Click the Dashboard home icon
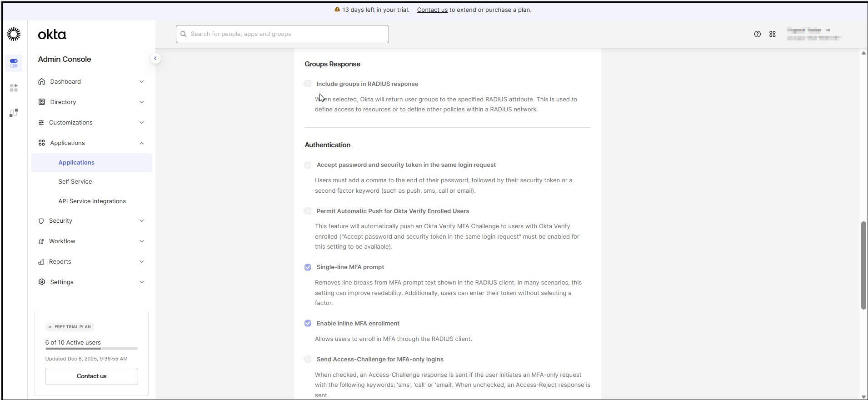Image resolution: width=868 pixels, height=400 pixels. pos(42,81)
